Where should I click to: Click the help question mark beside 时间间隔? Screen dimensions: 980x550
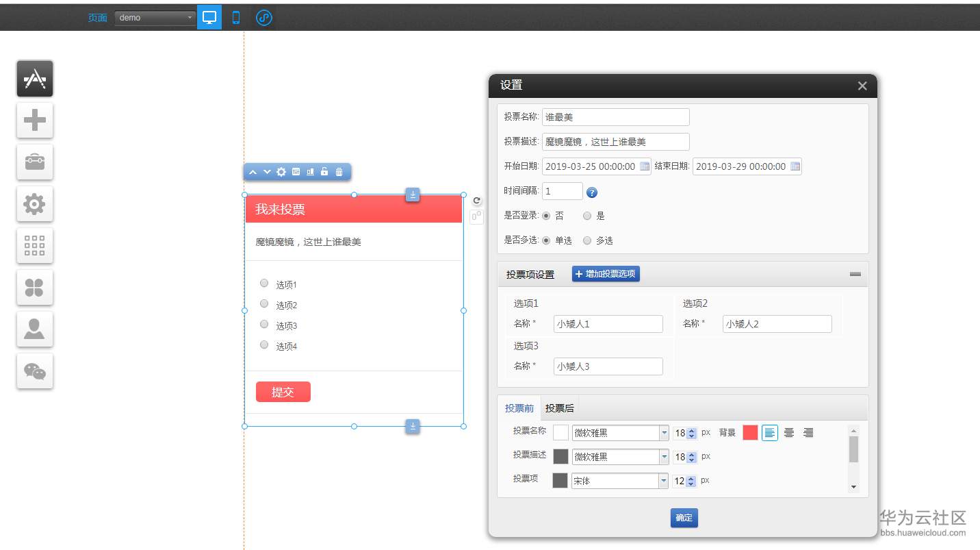pos(592,192)
